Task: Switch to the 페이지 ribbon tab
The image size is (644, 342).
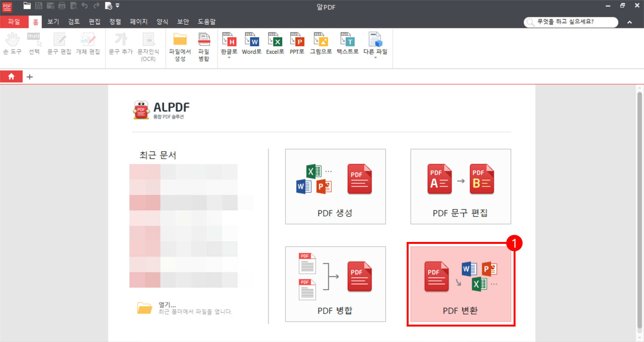Action: (x=138, y=22)
